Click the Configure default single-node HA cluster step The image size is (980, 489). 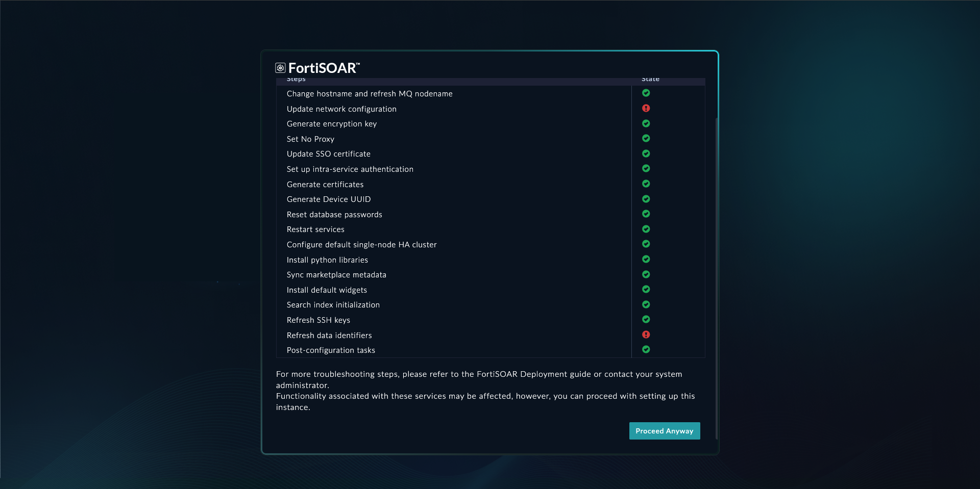[x=361, y=245]
